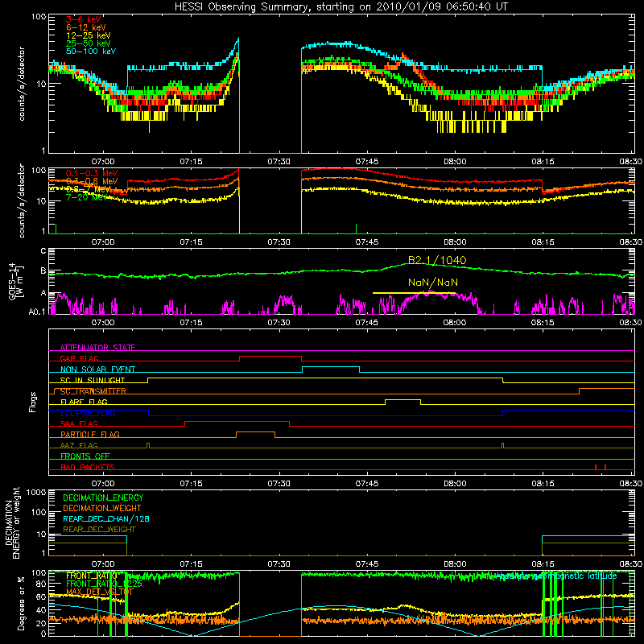The image size is (644, 644).
Task: Click the DECIMATION ENERGY or weight axis title
Action: point(12,522)
